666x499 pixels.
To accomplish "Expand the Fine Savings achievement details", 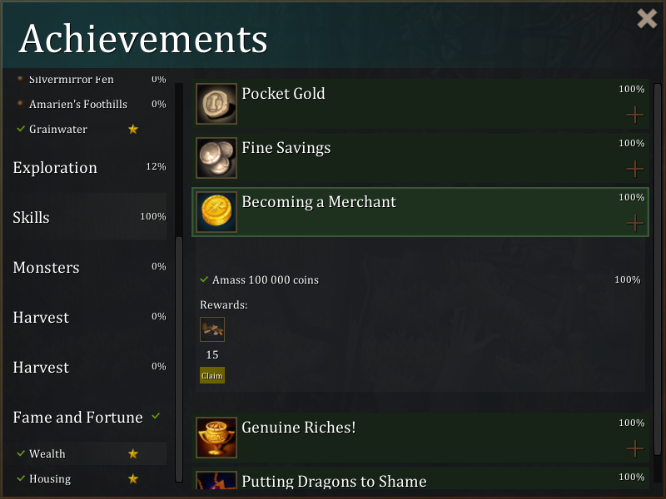I will click(x=634, y=169).
